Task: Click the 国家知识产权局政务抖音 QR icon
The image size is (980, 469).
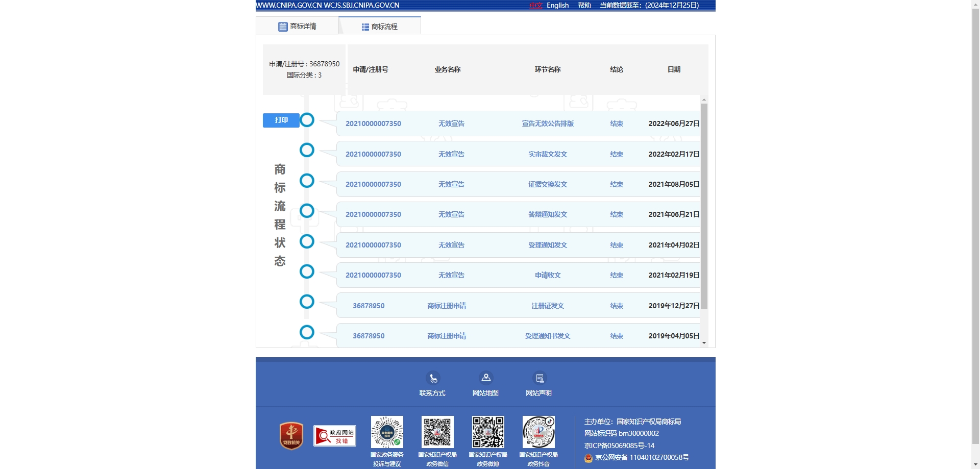Action: tap(538, 432)
